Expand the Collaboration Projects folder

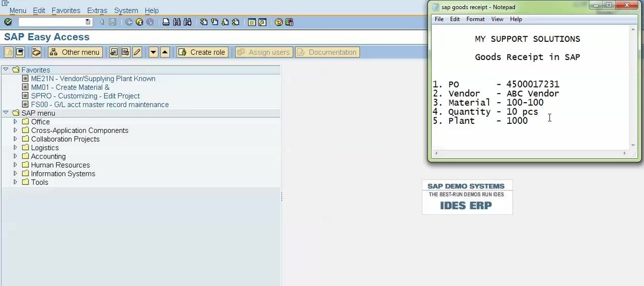click(15, 138)
